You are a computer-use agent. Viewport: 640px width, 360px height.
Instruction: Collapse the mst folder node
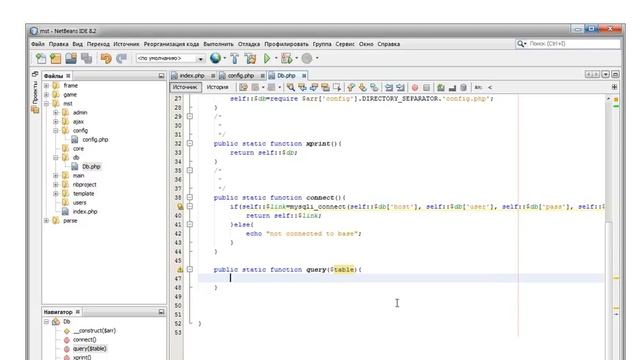(47, 104)
